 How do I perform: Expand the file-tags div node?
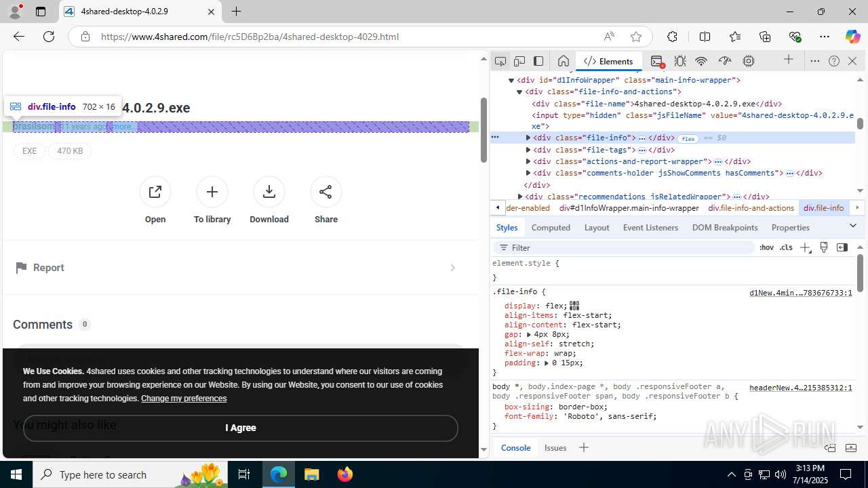528,150
